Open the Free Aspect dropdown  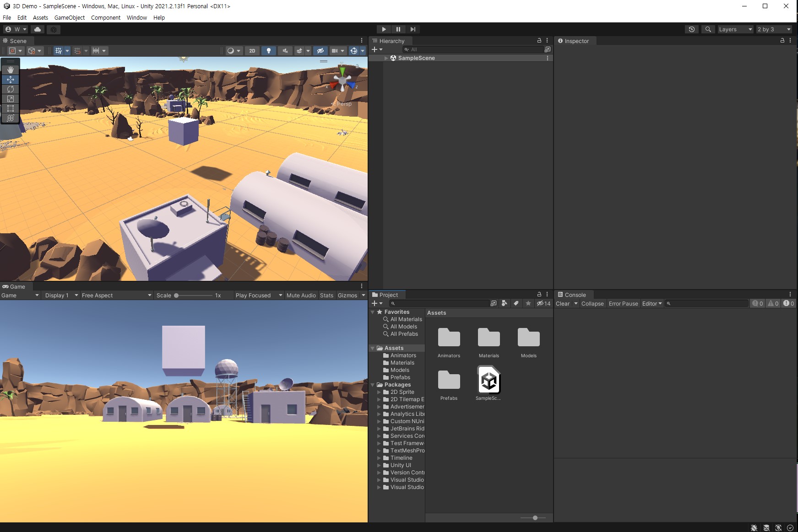pyautogui.click(x=116, y=296)
